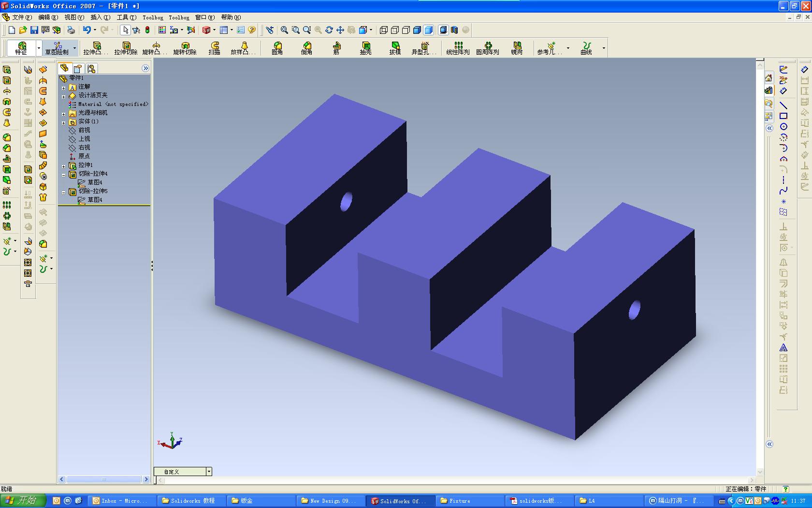The height and width of the screenshot is (508, 812).
Task: Open the 编辑(E) menu
Action: (x=48, y=17)
